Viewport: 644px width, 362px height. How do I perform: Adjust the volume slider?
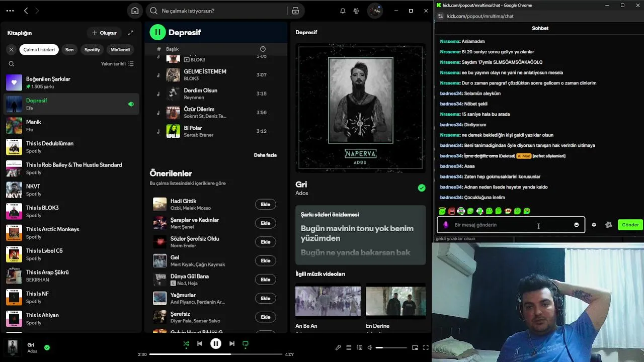(391, 347)
